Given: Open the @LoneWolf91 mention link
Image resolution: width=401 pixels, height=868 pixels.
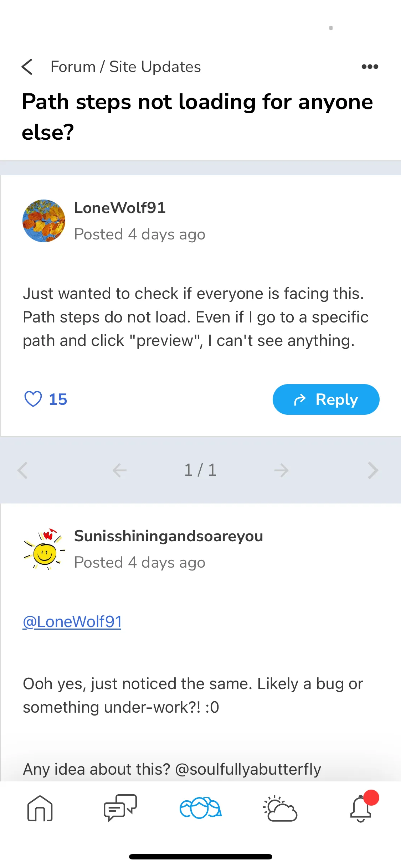Looking at the screenshot, I should click(x=72, y=622).
